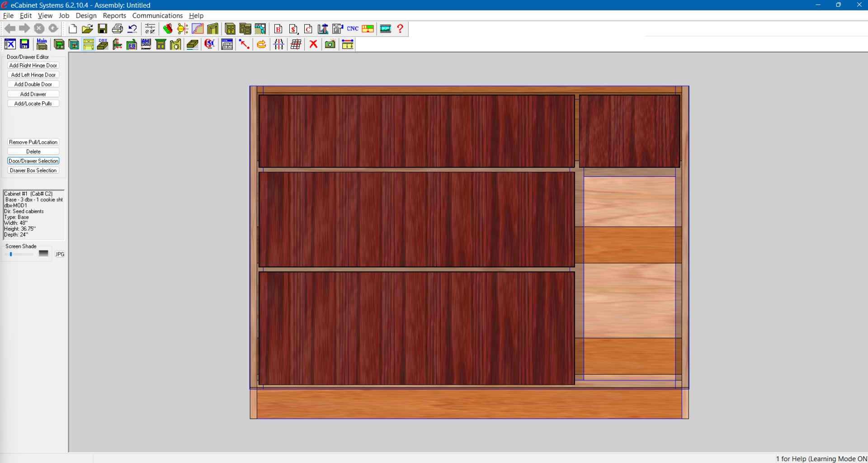Open the Design menu
This screenshot has width=868, height=463.
click(x=86, y=15)
